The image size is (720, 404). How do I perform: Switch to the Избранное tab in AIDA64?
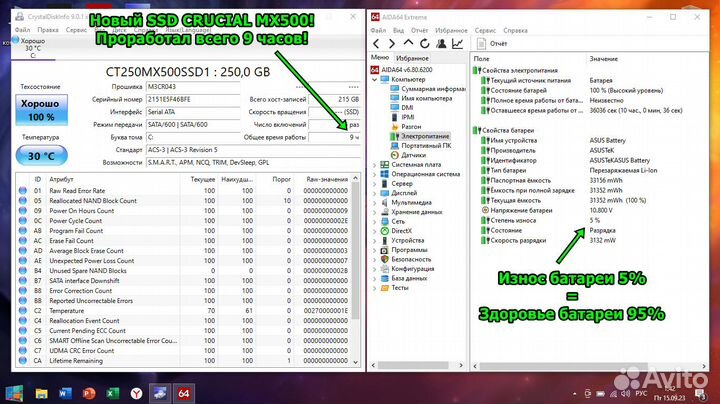click(412, 58)
